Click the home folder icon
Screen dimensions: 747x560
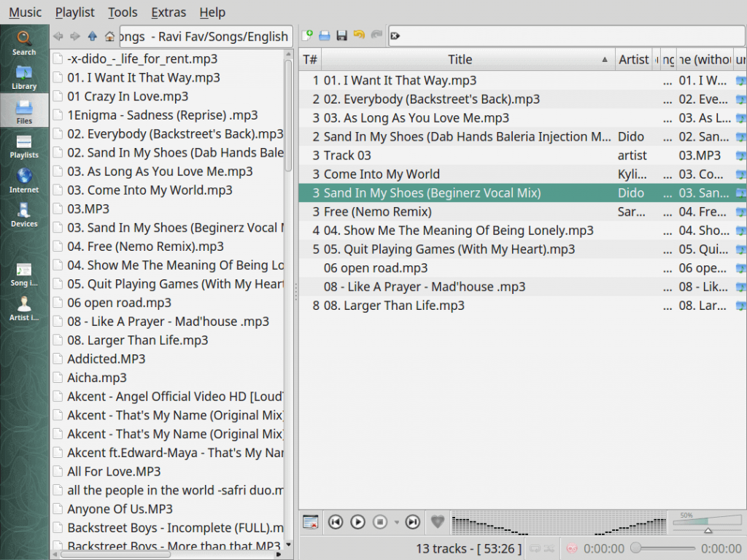point(109,36)
